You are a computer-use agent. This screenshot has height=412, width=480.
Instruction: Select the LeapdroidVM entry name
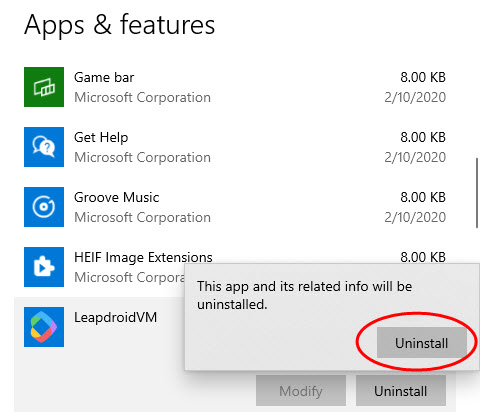point(115,317)
